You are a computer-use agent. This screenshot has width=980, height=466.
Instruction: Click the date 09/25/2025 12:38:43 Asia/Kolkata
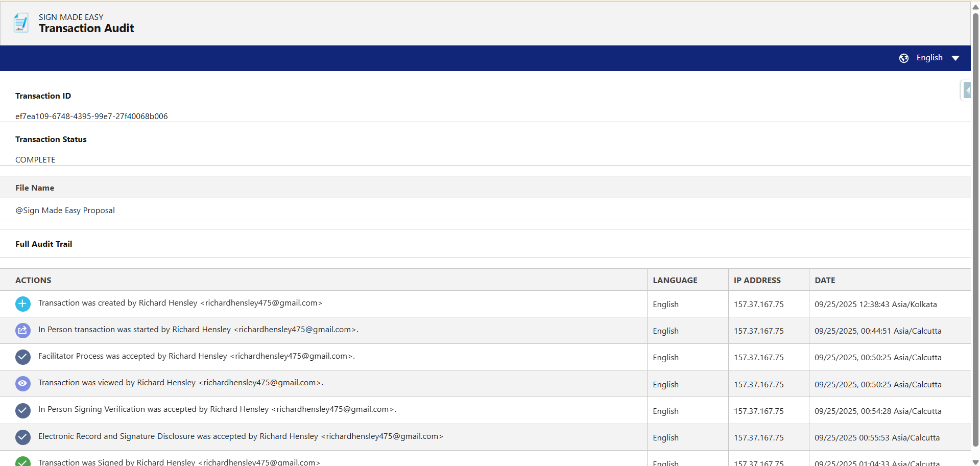tap(876, 305)
